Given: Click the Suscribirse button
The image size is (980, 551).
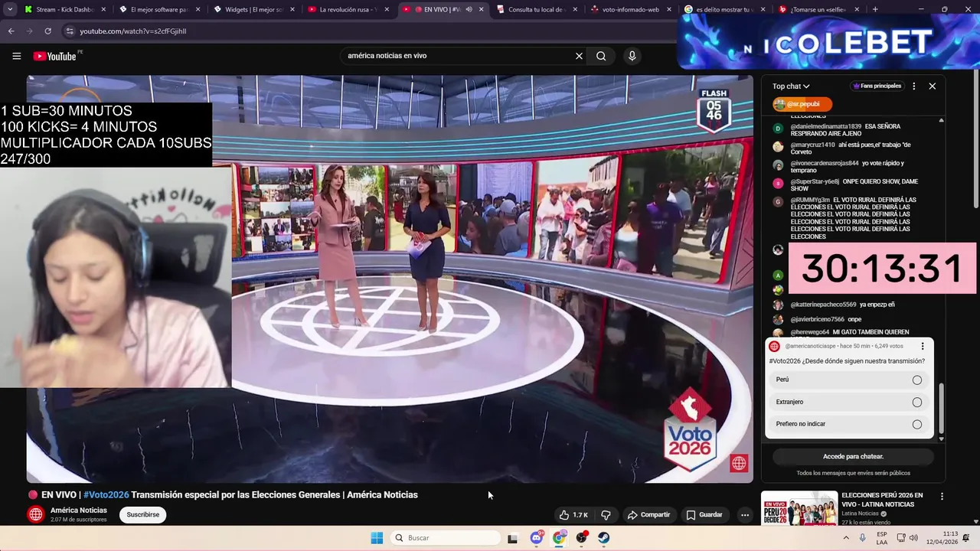Looking at the screenshot, I should [x=143, y=514].
